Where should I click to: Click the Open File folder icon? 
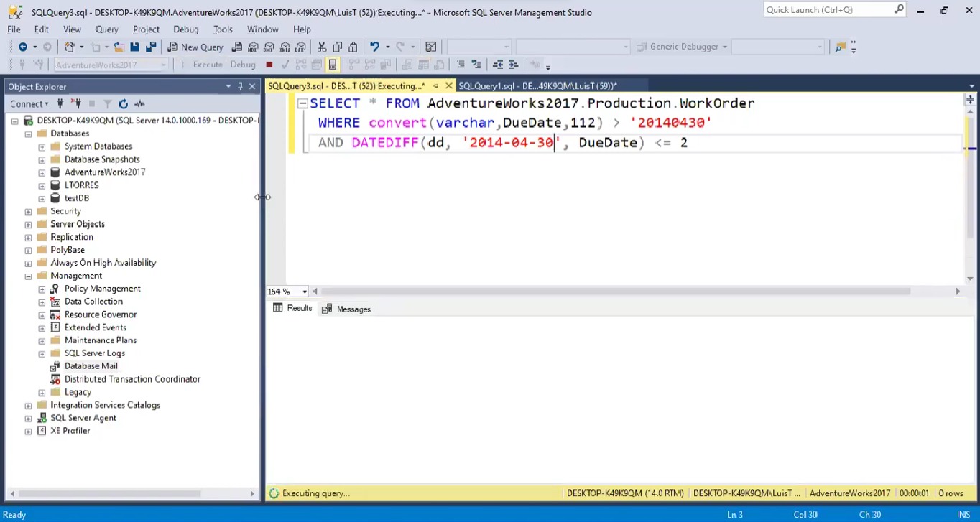pyautogui.click(x=119, y=47)
